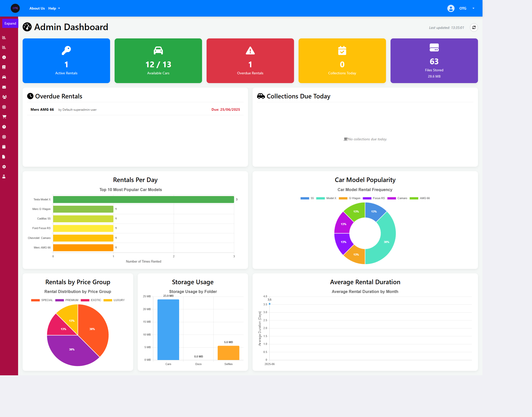This screenshot has width=532, height=417.
Task: Refresh the dashboard data
Action: point(474,28)
